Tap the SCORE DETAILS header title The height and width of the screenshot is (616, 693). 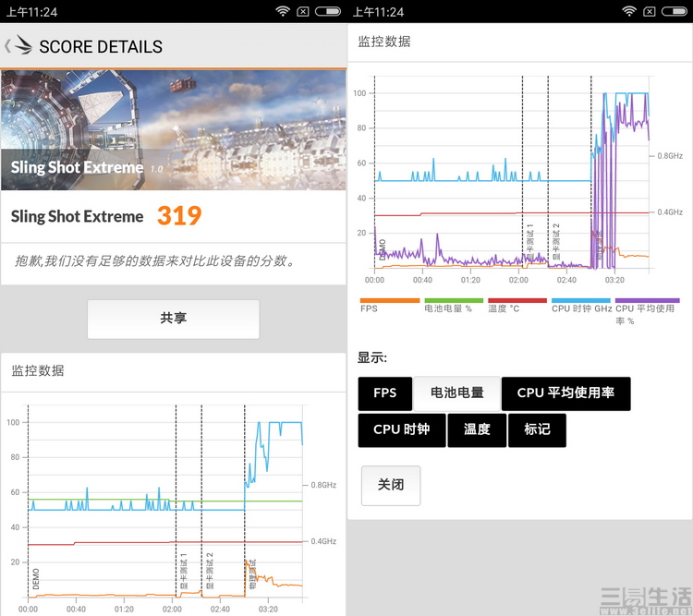click(x=101, y=46)
